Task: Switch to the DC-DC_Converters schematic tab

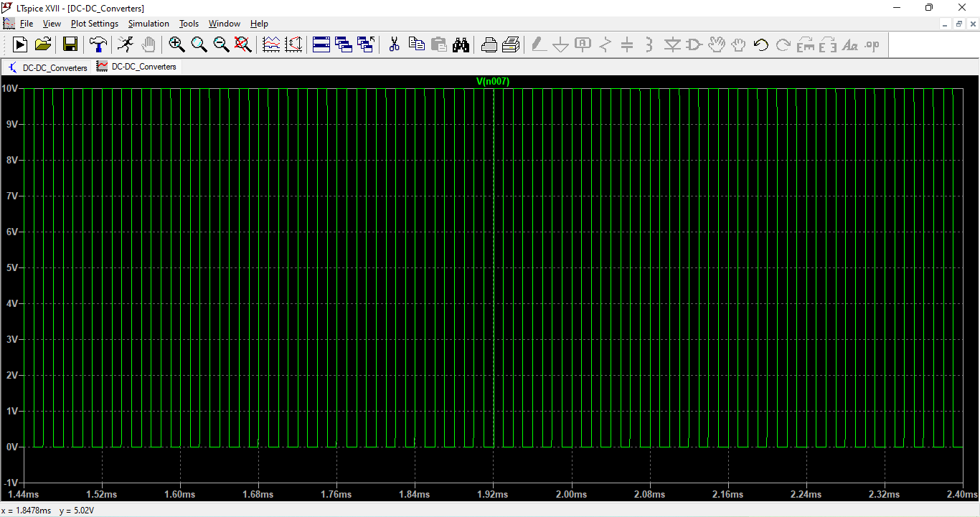Action: click(x=47, y=67)
